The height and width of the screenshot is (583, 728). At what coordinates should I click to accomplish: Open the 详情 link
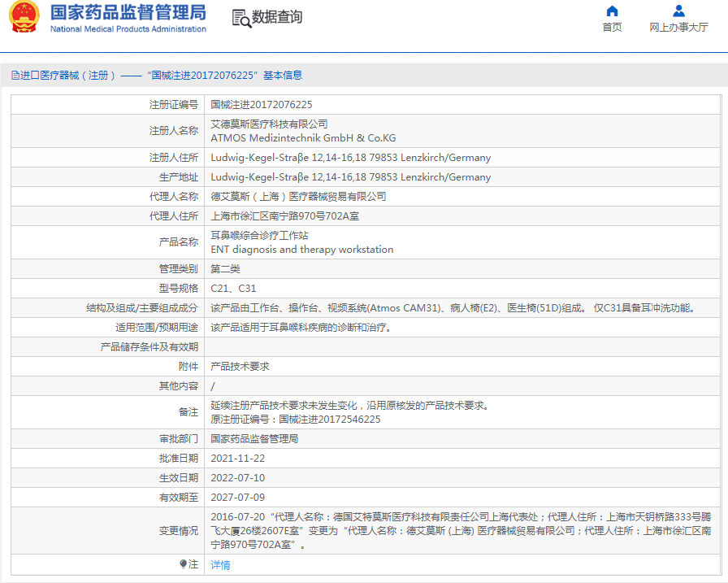pos(220,565)
